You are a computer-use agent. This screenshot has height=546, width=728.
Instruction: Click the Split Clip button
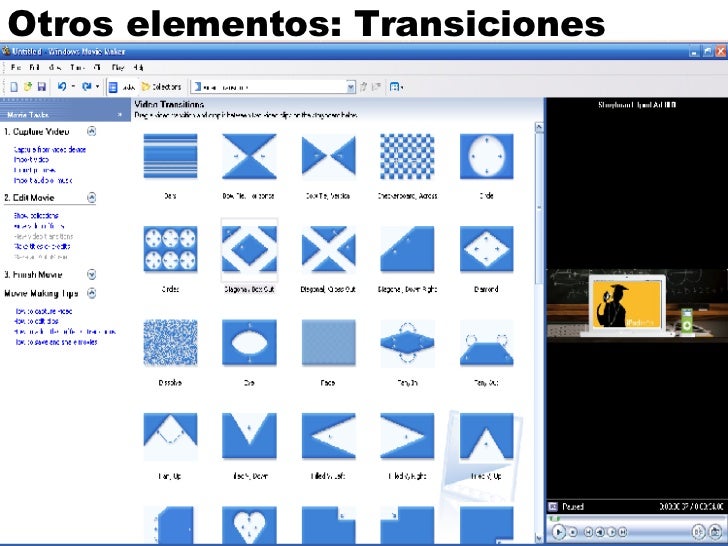click(698, 532)
